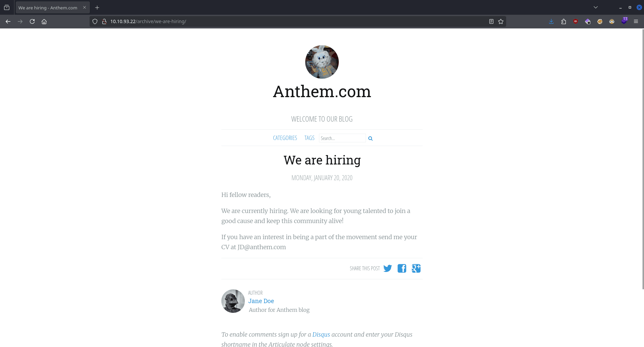Open the TAGS menu link
Image resolution: width=644 pixels, height=347 pixels.
click(x=309, y=138)
